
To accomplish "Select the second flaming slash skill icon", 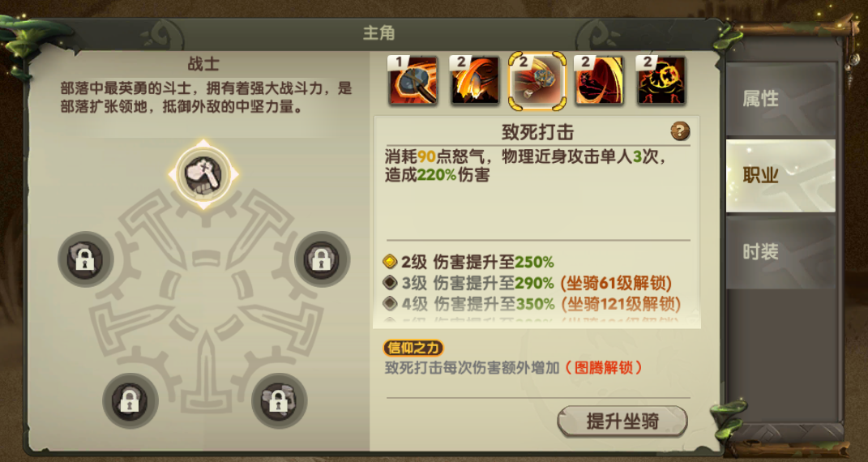I will (475, 81).
